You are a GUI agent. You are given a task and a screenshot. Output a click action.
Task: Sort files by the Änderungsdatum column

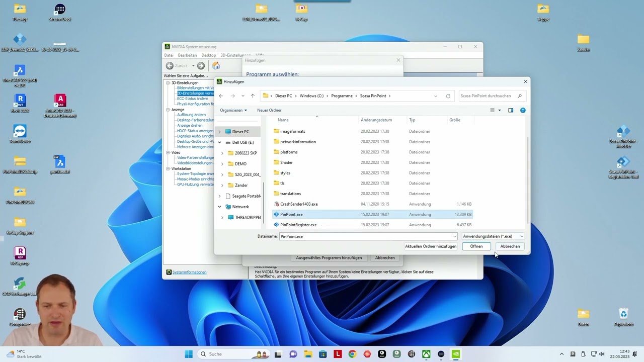point(376,120)
